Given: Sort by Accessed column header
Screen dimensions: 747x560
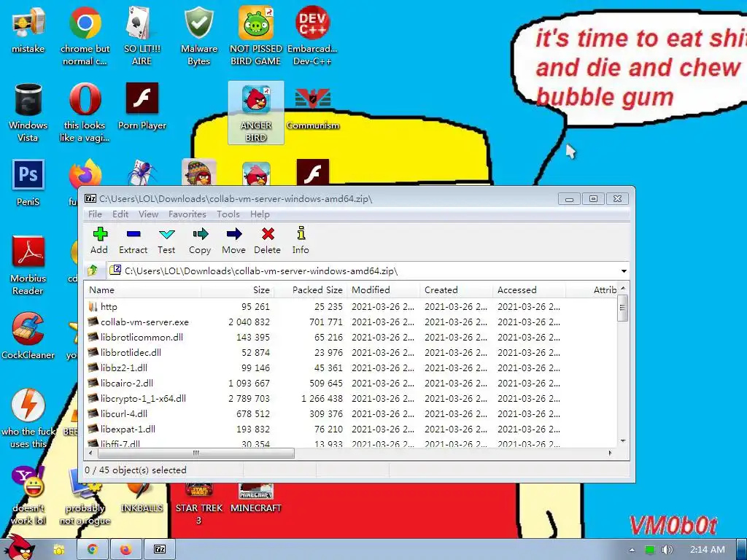Looking at the screenshot, I should (529, 290).
